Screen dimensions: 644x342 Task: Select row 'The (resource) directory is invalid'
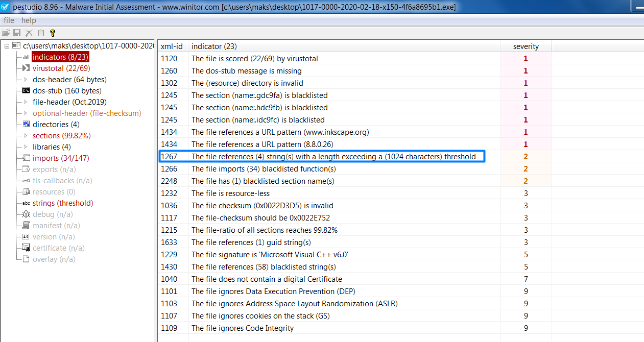point(354,83)
